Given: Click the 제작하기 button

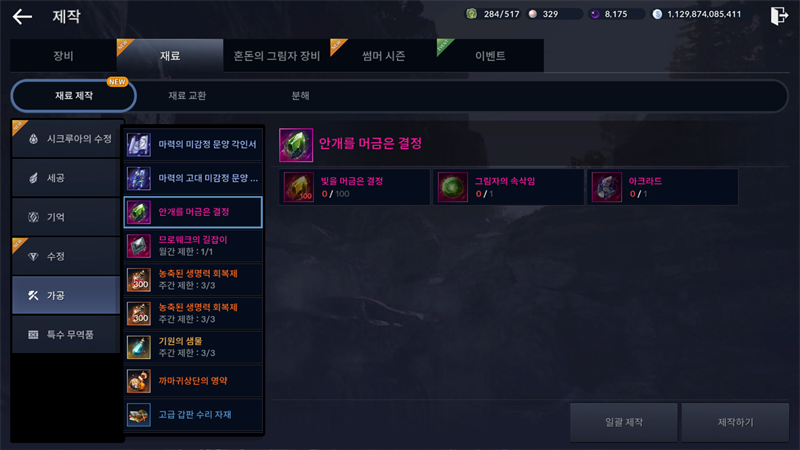Looking at the screenshot, I should (735, 422).
